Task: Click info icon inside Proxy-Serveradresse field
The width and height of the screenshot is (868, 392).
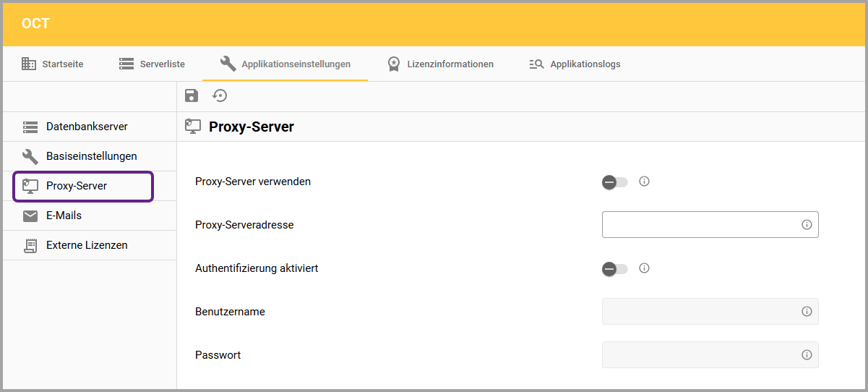Action: 807,225
